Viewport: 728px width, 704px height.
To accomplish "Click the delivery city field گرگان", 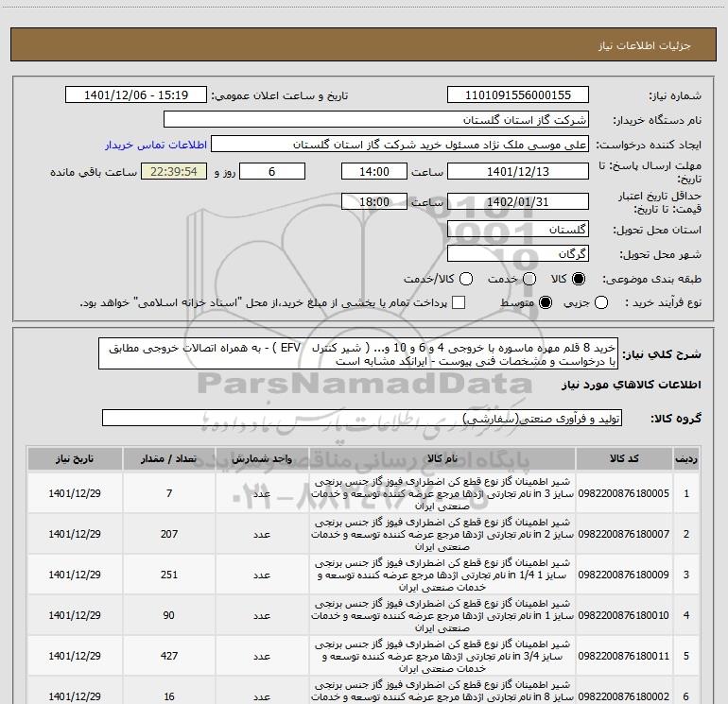I will [518, 253].
